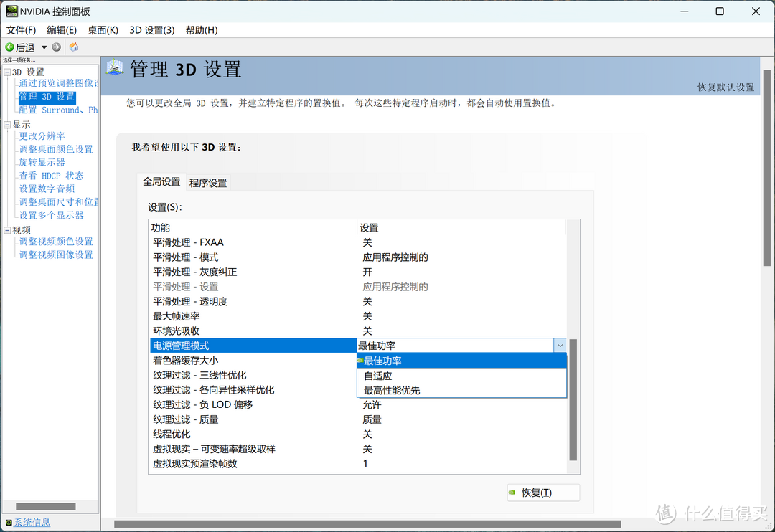Select the 最大帧速率 row
This screenshot has width=775, height=532.
point(357,316)
